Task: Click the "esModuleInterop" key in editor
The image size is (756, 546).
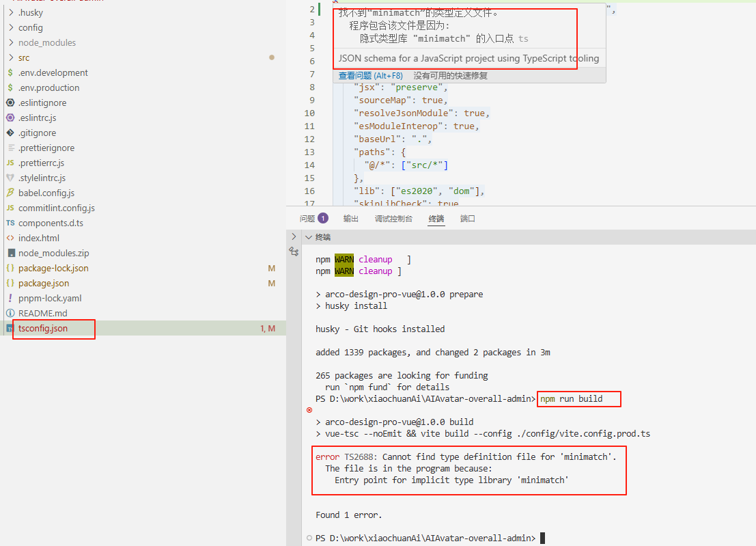Action: [397, 126]
